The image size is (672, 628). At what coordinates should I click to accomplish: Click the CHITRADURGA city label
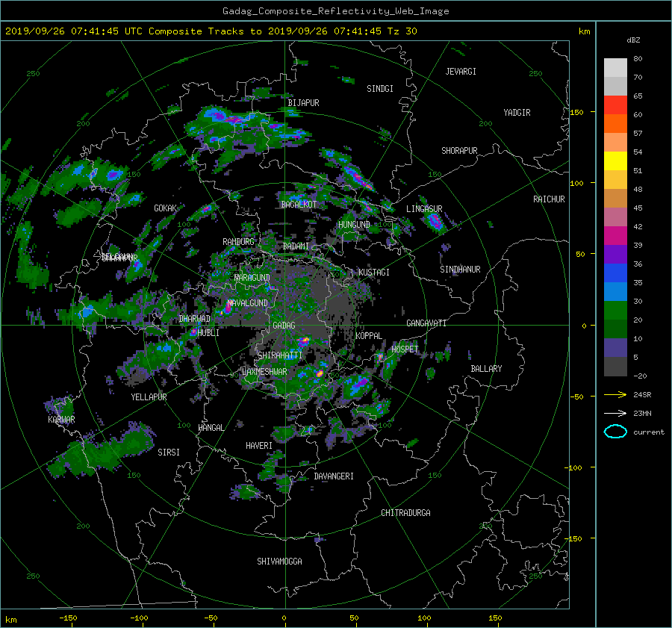pyautogui.click(x=405, y=513)
